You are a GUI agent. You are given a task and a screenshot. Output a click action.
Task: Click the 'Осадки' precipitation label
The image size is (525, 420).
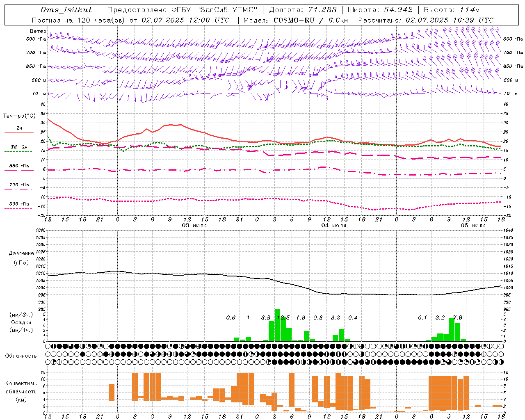point(21,322)
